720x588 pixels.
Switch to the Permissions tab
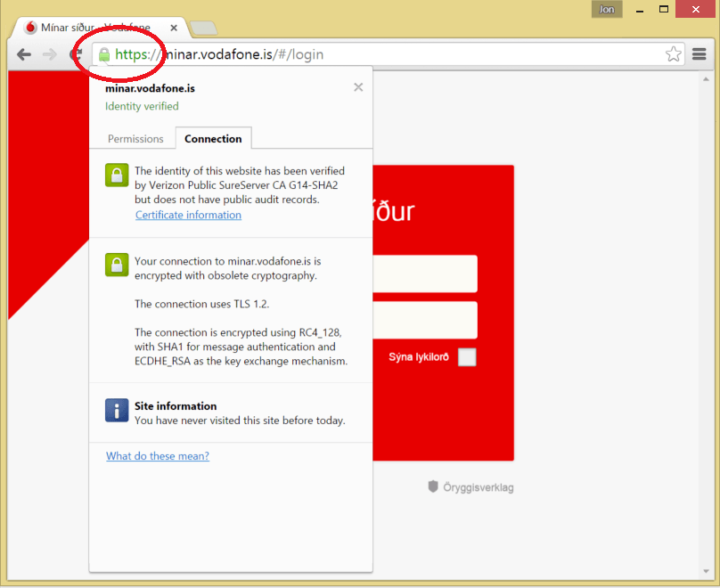tap(135, 139)
